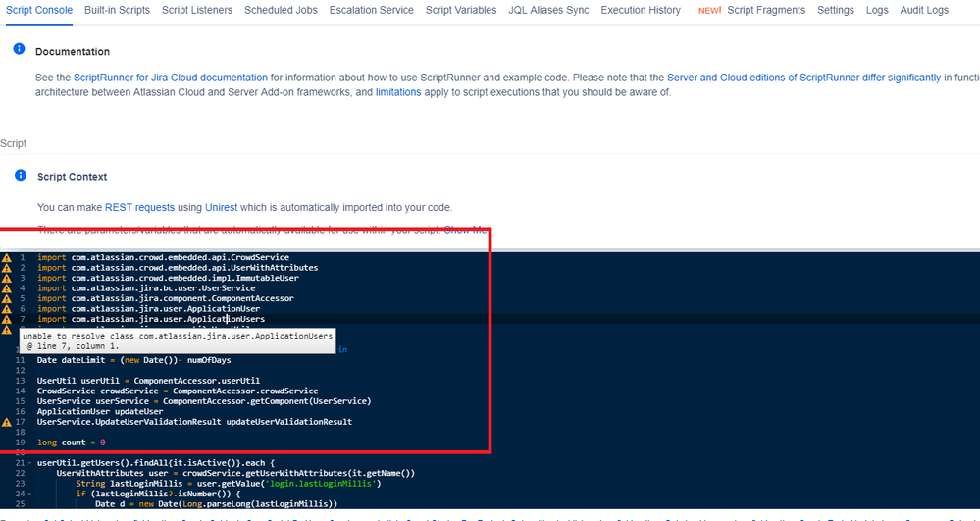The image size is (980, 521).
Task: Open the Logs tab
Action: tap(877, 10)
